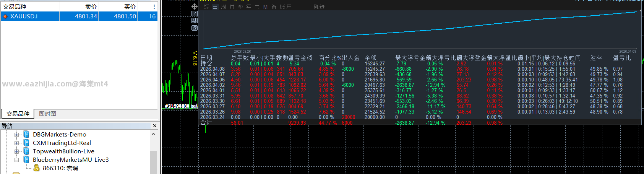Close the 导航 navigator panel

tap(155, 126)
